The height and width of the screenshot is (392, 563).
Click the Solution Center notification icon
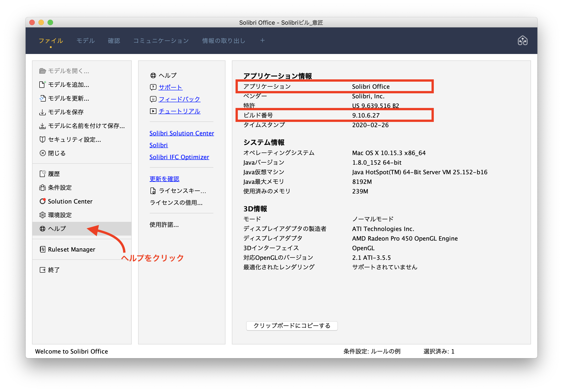pyautogui.click(x=43, y=201)
